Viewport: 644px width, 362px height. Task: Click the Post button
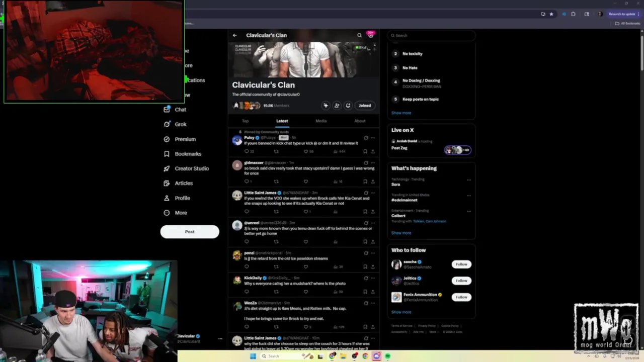(190, 232)
